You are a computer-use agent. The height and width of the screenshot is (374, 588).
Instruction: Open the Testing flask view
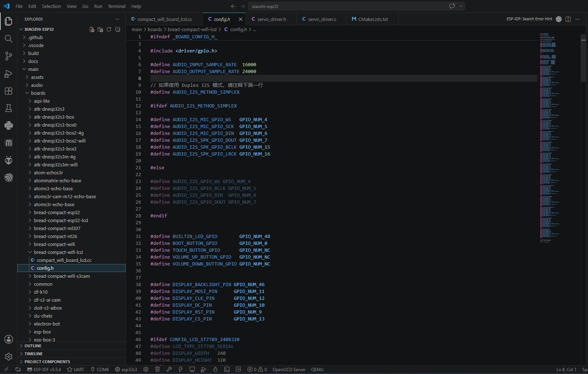[x=9, y=108]
